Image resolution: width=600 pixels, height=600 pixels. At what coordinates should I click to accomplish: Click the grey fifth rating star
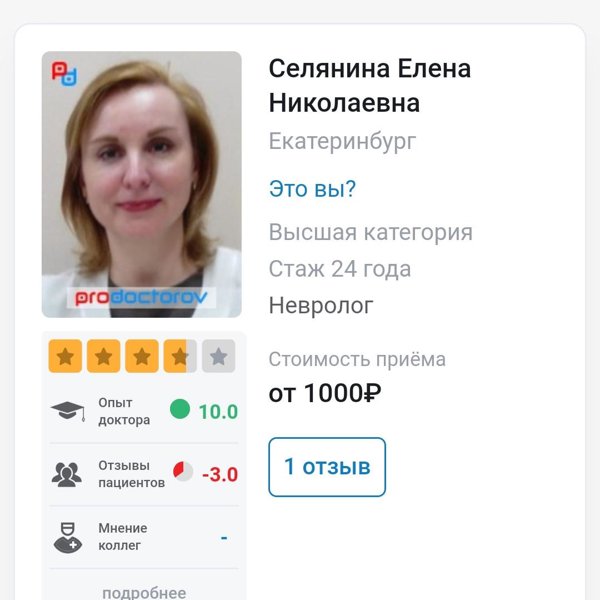click(x=218, y=356)
